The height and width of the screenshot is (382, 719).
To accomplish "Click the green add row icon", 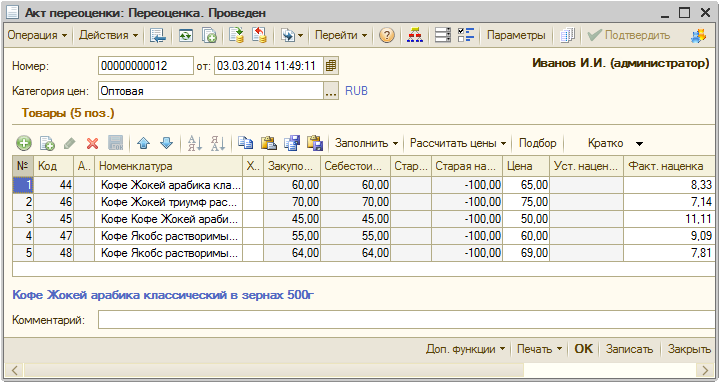I will (23, 144).
